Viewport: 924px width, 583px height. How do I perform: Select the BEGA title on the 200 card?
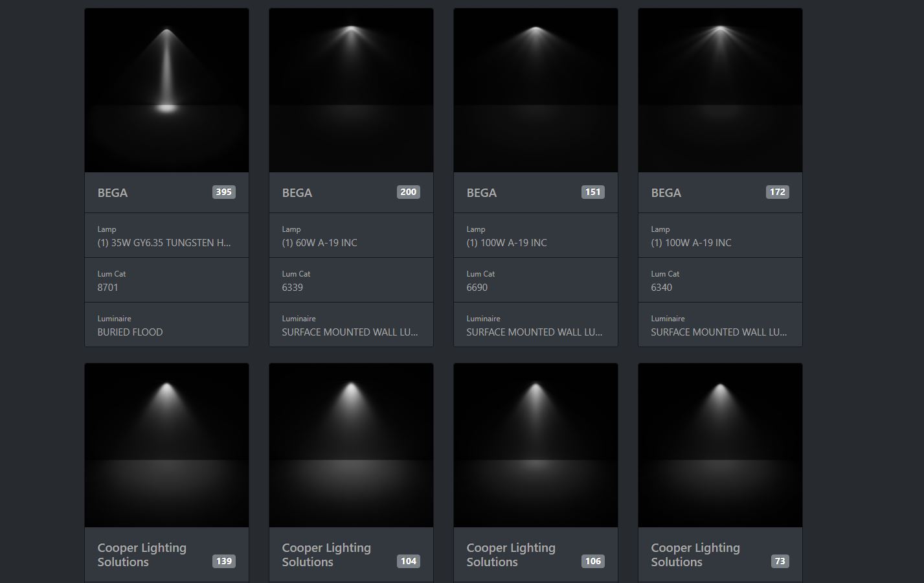coord(297,192)
